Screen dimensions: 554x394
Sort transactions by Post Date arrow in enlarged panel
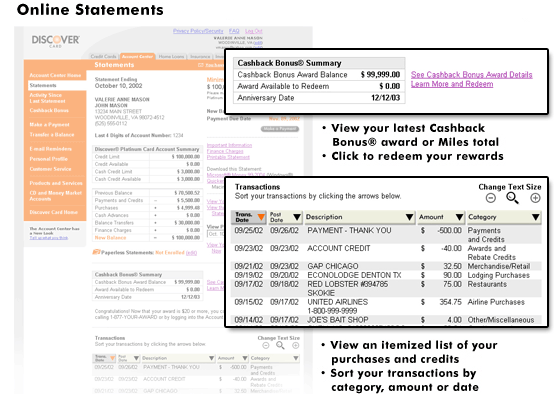[x=297, y=217]
